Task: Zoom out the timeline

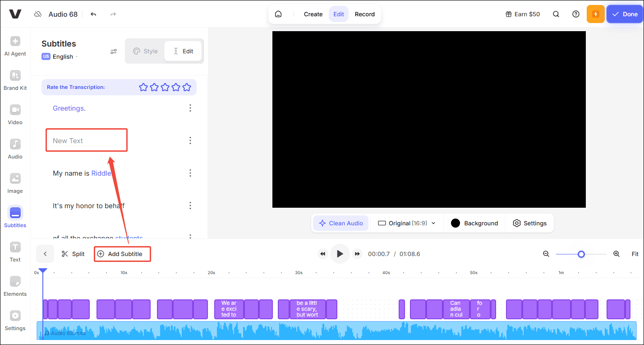Action: pos(546,254)
